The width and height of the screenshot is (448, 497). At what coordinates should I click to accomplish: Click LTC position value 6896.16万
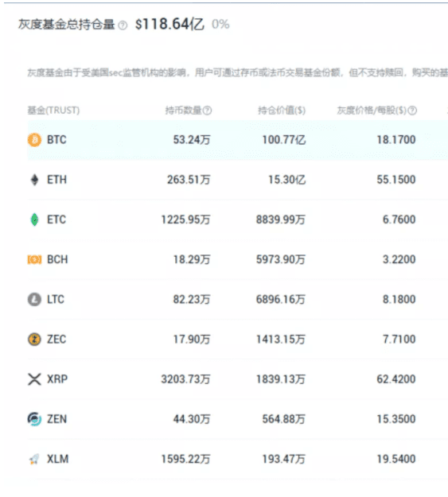point(281,300)
